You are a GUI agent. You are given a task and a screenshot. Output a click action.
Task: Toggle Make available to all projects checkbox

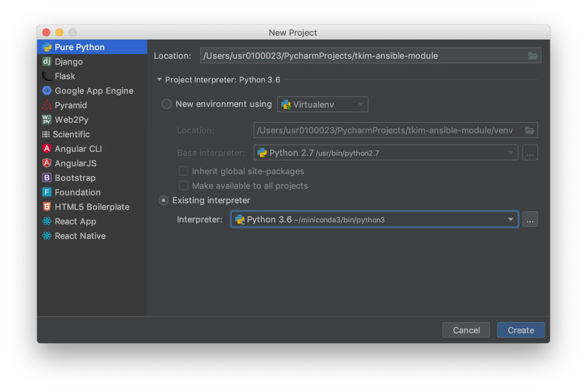(184, 185)
